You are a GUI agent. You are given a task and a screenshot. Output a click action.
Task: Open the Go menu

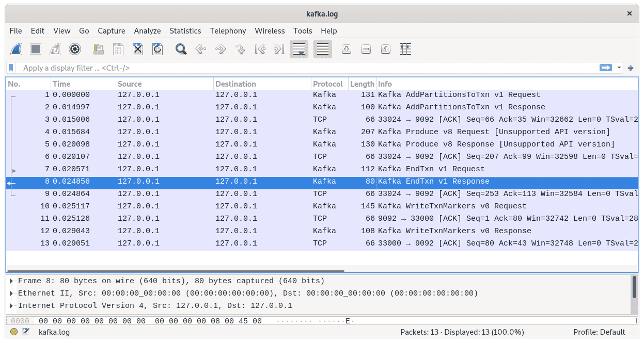(x=84, y=31)
